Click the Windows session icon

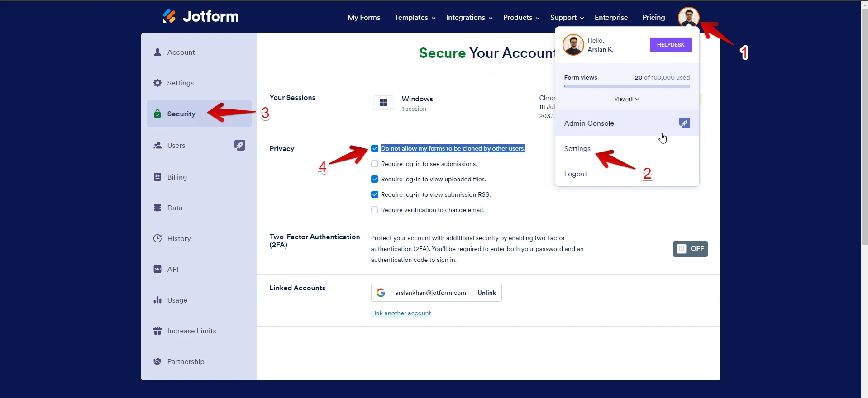(383, 103)
